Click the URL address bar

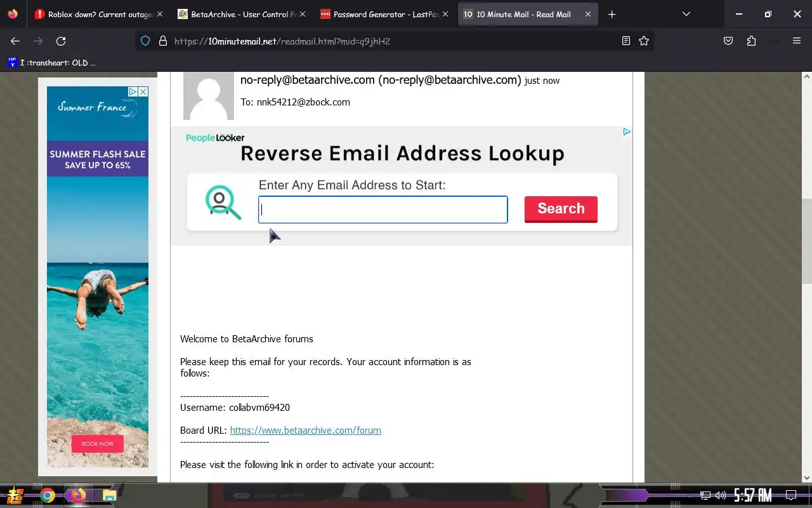tap(393, 41)
